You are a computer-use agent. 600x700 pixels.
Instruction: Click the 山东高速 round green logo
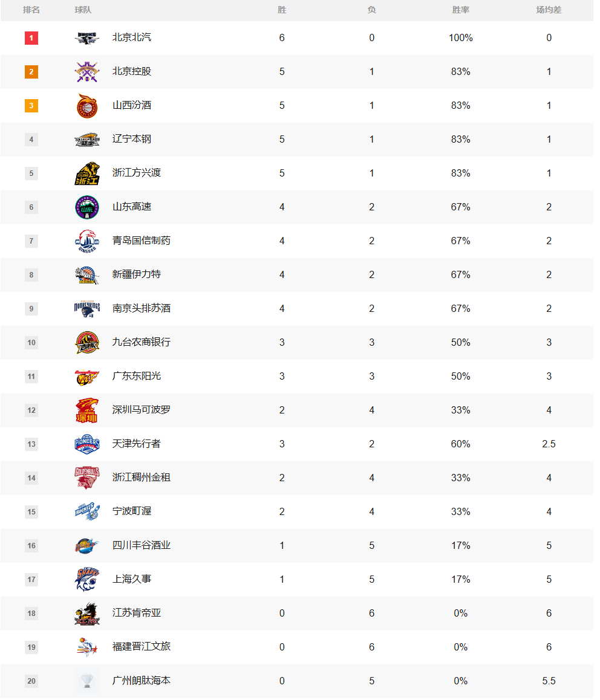tap(87, 207)
